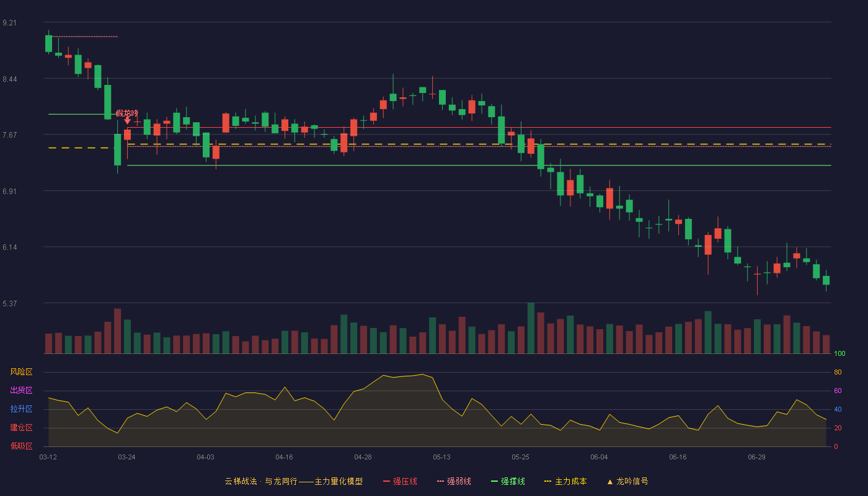Screen dimensions: 868x496
Task: Click the 06-29 date axis label
Action: click(x=756, y=457)
